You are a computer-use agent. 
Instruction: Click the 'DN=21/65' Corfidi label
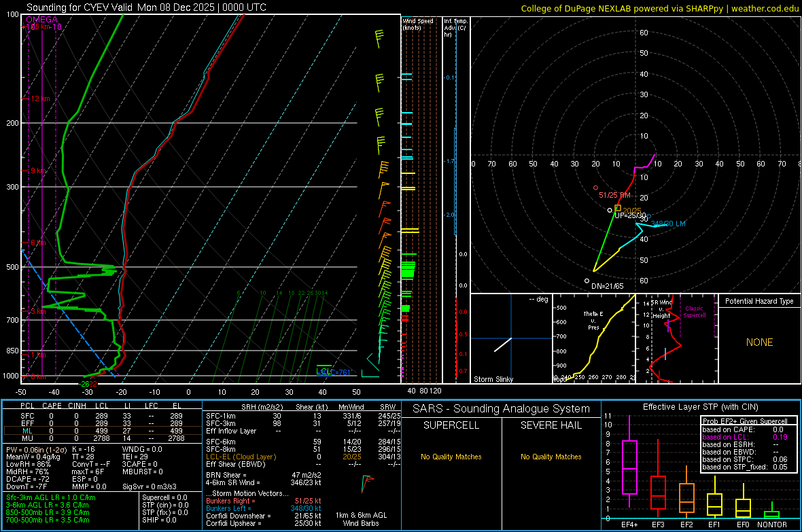[607, 286]
